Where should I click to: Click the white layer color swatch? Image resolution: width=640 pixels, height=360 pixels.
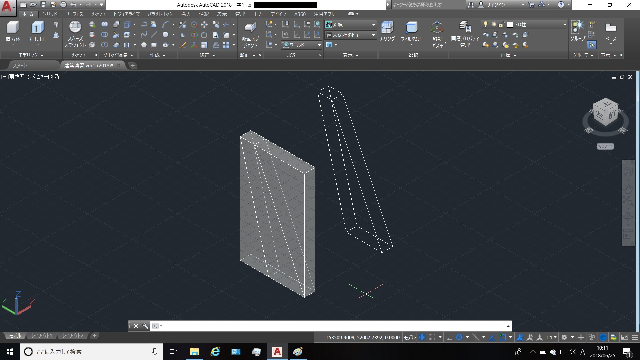[510, 24]
